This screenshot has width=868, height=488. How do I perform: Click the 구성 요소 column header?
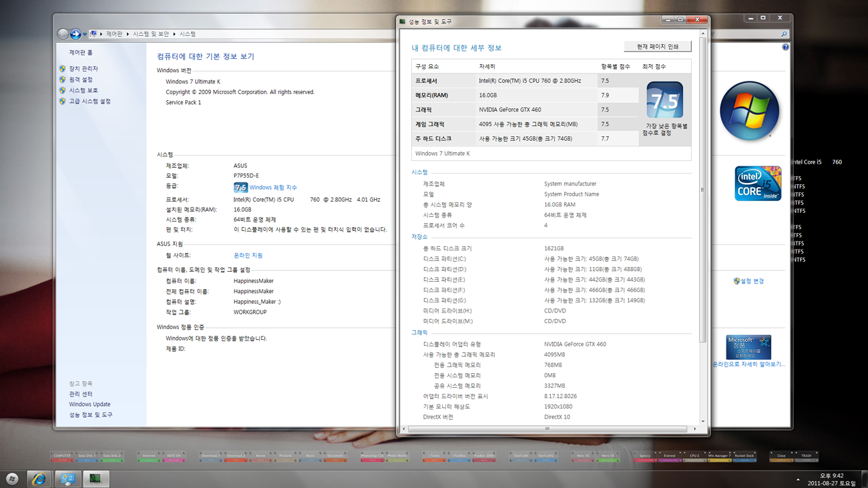click(x=427, y=67)
